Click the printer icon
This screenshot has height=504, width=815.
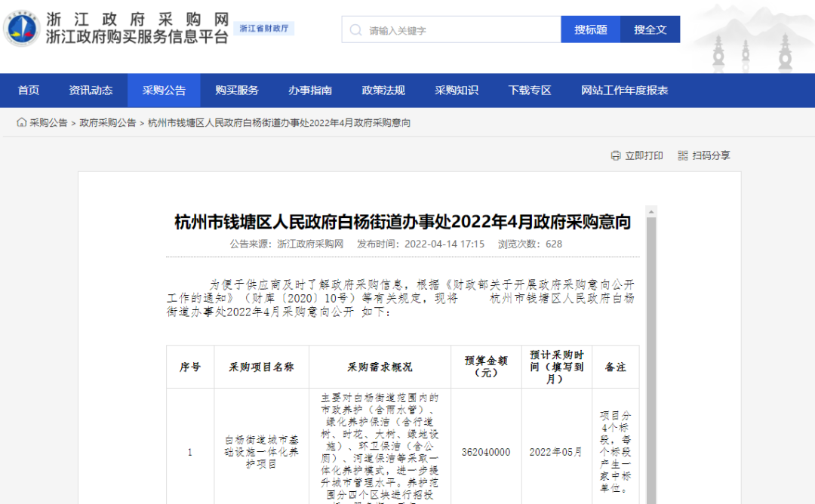[616, 155]
